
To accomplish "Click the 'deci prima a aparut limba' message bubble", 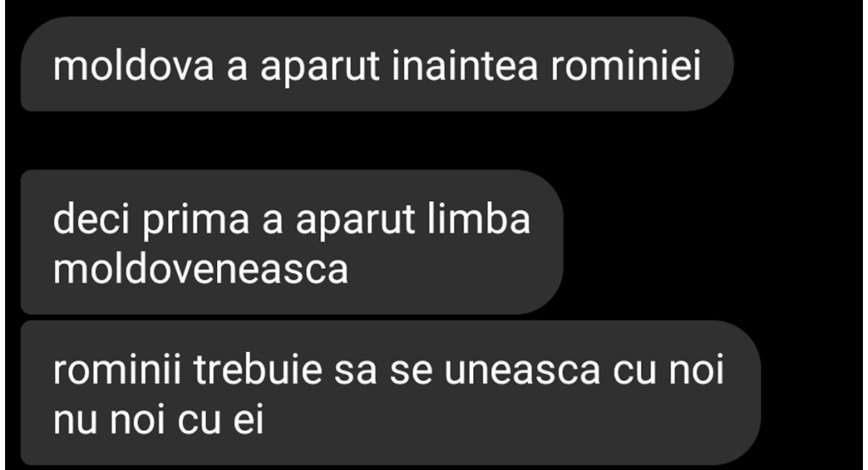I will click(292, 242).
